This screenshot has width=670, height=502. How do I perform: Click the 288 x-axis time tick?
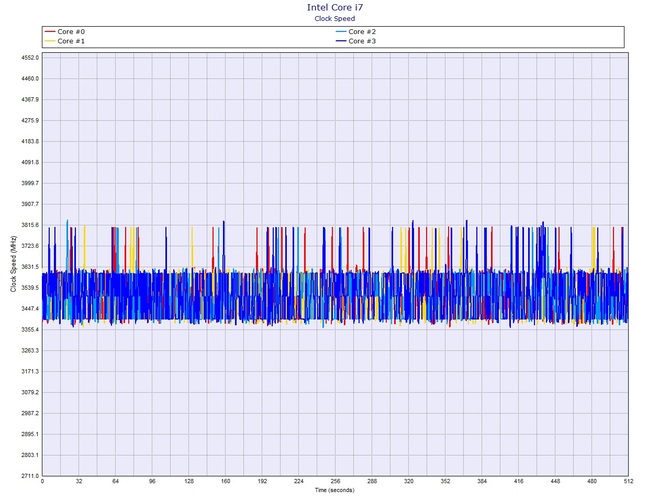(372, 481)
